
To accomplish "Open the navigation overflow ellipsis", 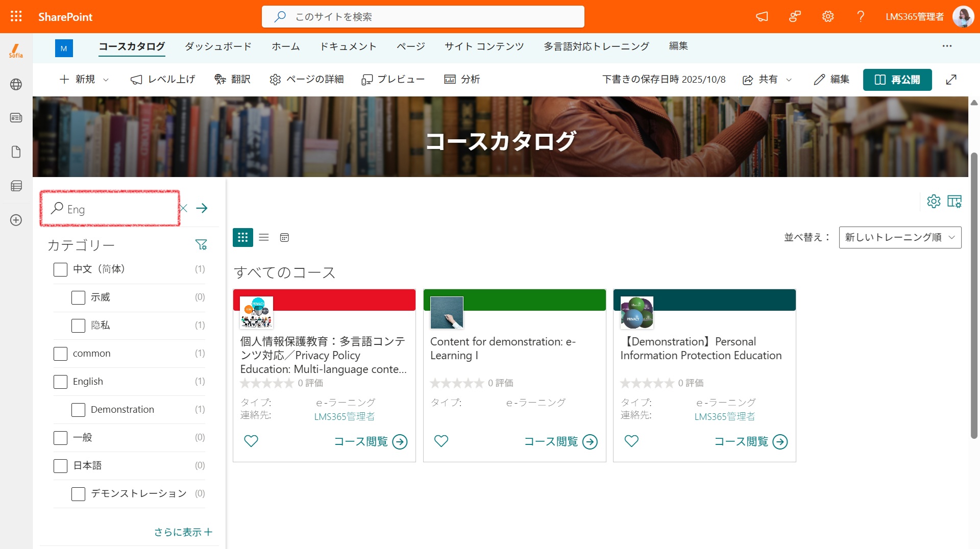I will coord(947,46).
